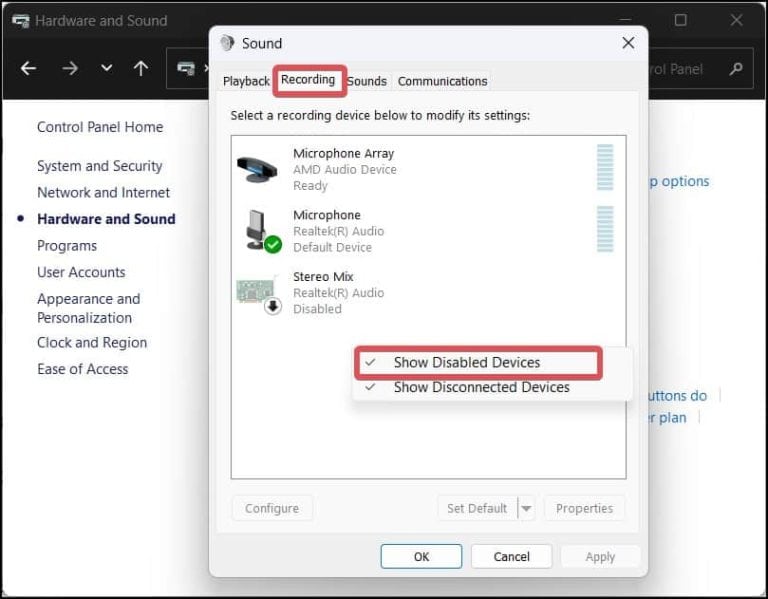Open the Sounds tab
Viewport: 768px width, 599px height.
coord(367,81)
